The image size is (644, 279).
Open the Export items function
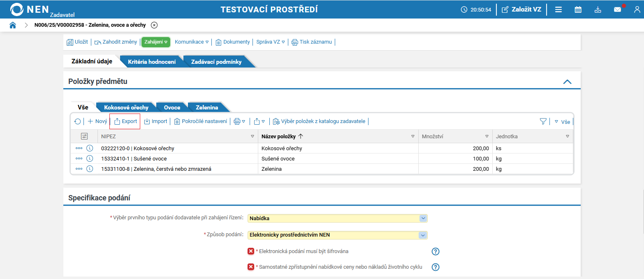[x=125, y=121]
